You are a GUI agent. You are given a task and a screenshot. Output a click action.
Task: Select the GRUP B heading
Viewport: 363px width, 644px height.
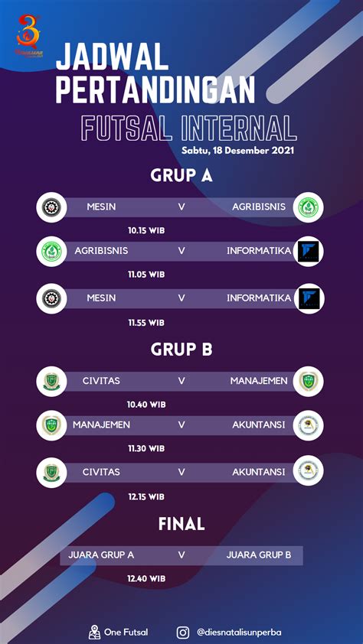point(181,350)
